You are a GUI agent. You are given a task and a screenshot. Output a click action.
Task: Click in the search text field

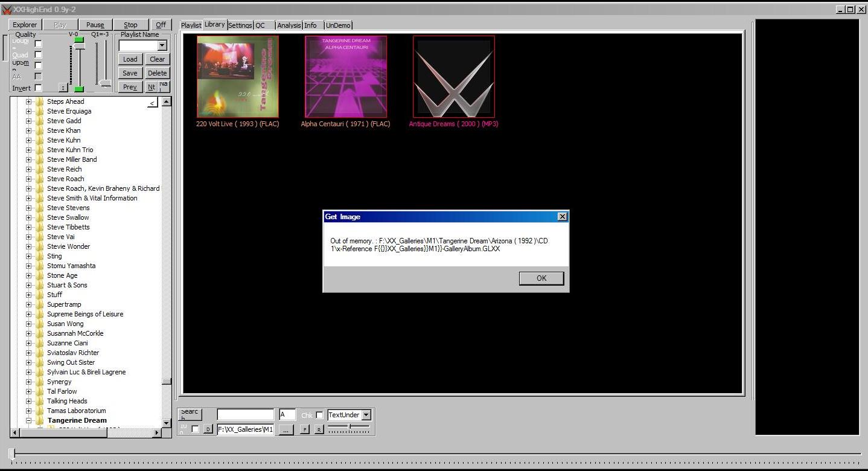coord(246,415)
